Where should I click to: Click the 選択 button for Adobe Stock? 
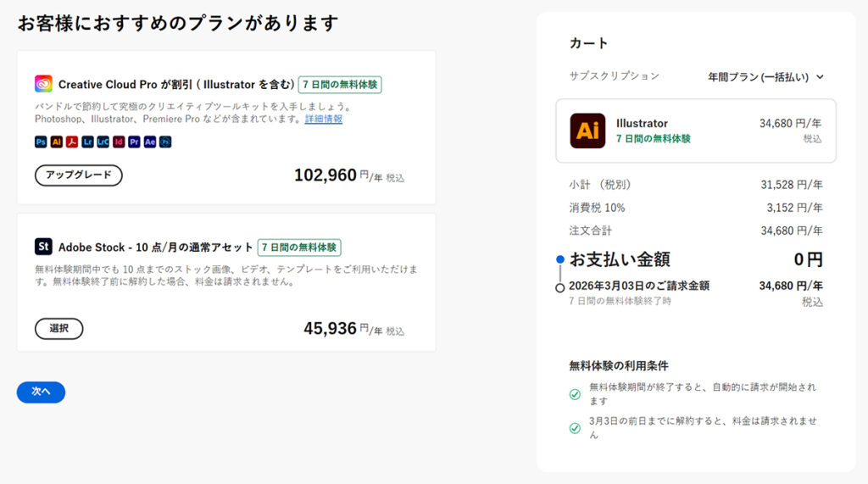[58, 328]
